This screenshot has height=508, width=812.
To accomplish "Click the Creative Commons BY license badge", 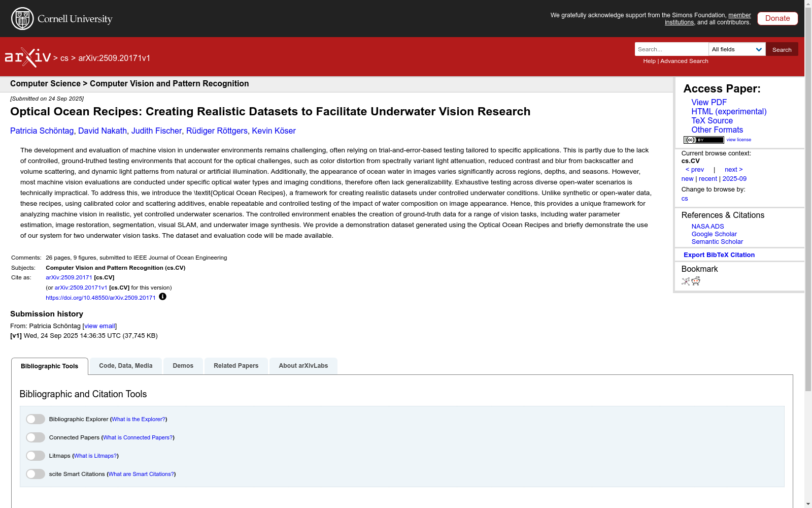I will 703,140.
